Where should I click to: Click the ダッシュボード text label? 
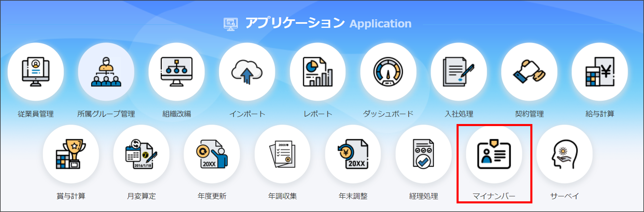click(388, 114)
